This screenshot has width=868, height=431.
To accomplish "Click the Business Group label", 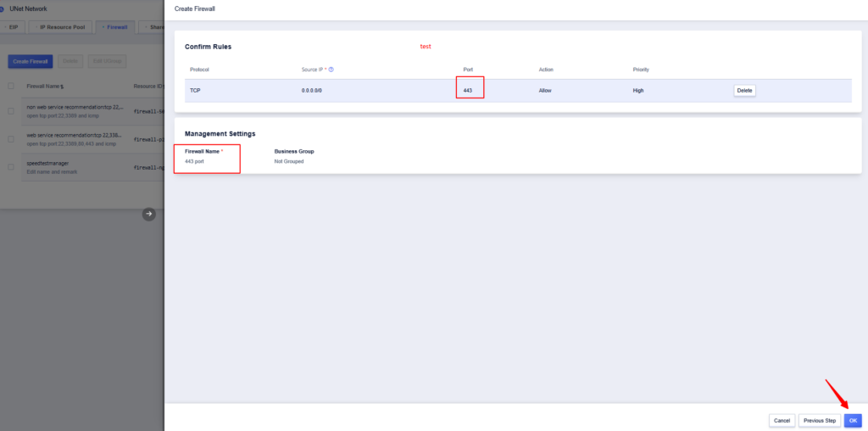I will (x=294, y=151).
